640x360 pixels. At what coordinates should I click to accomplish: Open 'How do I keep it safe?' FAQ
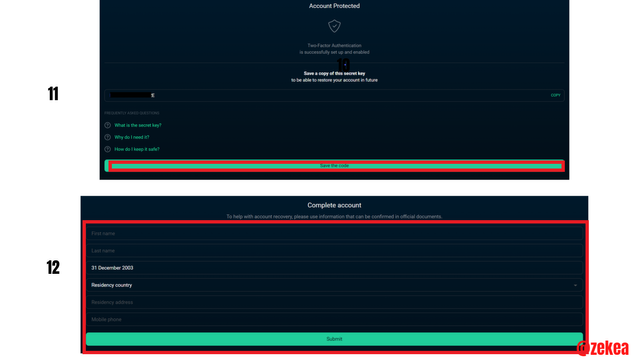[137, 149]
